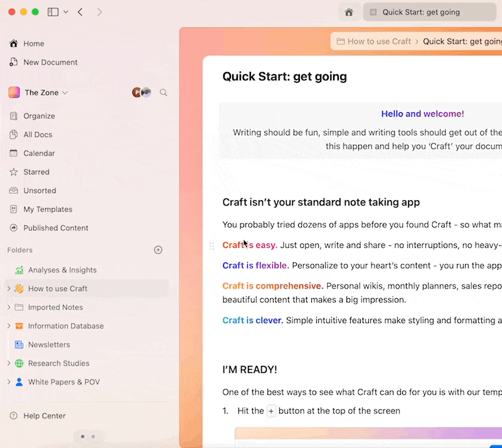Image resolution: width=502 pixels, height=448 pixels.
Task: Go back with the left arrow
Action: pos(80,12)
